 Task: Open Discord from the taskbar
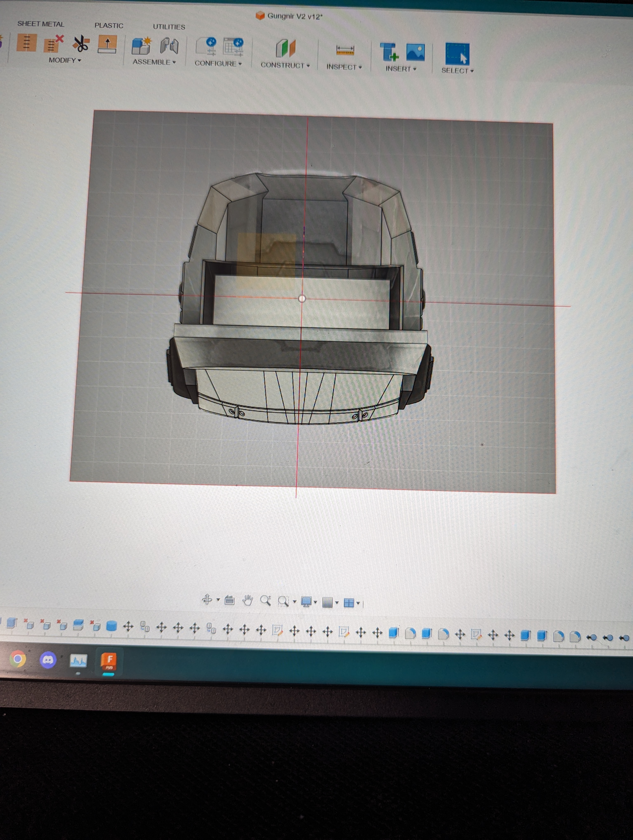48,660
